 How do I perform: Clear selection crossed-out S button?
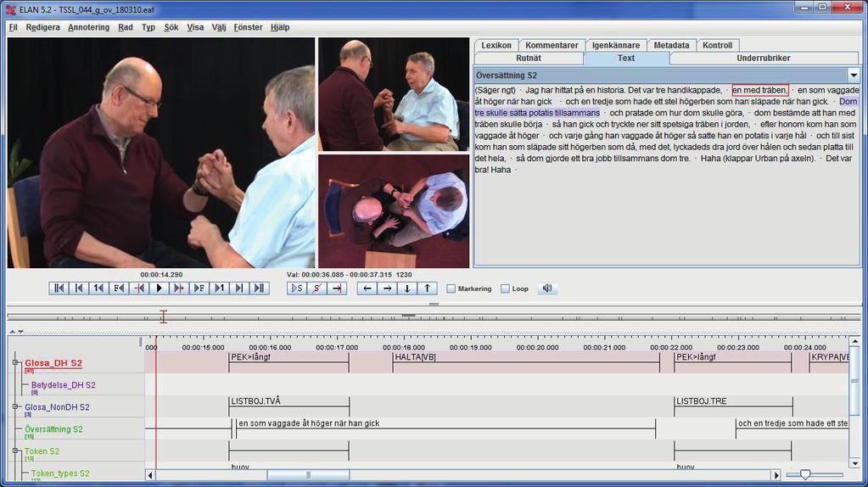tap(316, 288)
